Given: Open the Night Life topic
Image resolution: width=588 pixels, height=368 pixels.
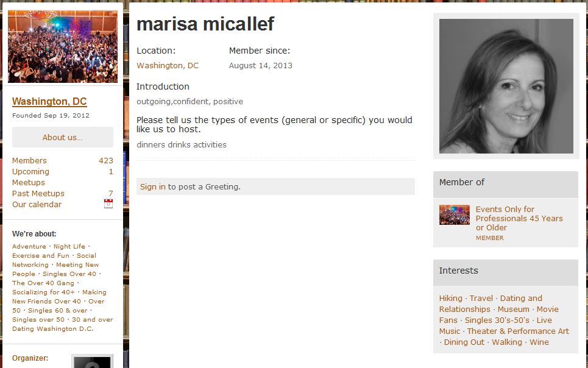Looking at the screenshot, I should pos(69,247).
